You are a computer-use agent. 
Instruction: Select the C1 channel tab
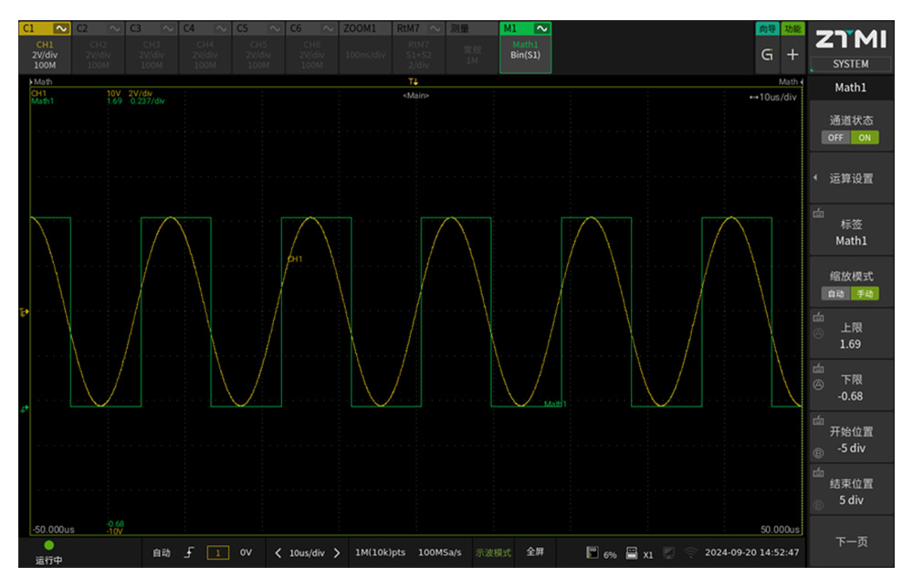[x=45, y=28]
